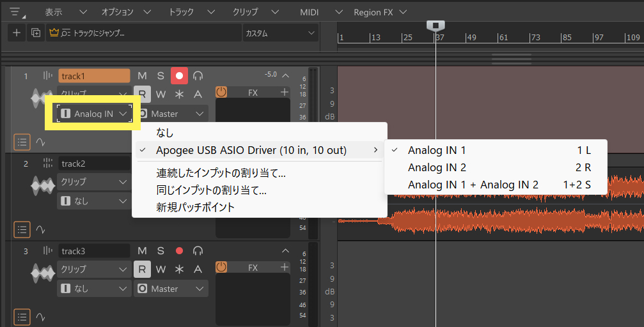Toggle track3 FX bin power icon
Viewport: 644px width, 327px height.
click(221, 267)
